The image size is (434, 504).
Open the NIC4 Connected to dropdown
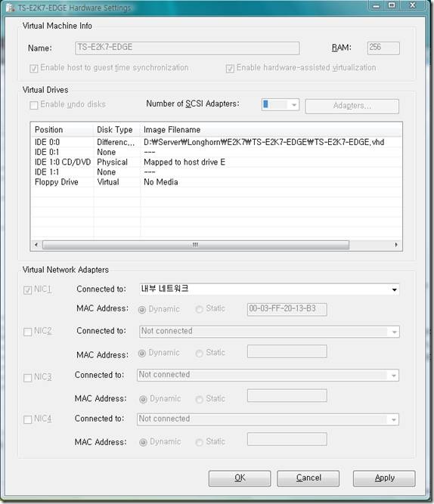[268, 419]
